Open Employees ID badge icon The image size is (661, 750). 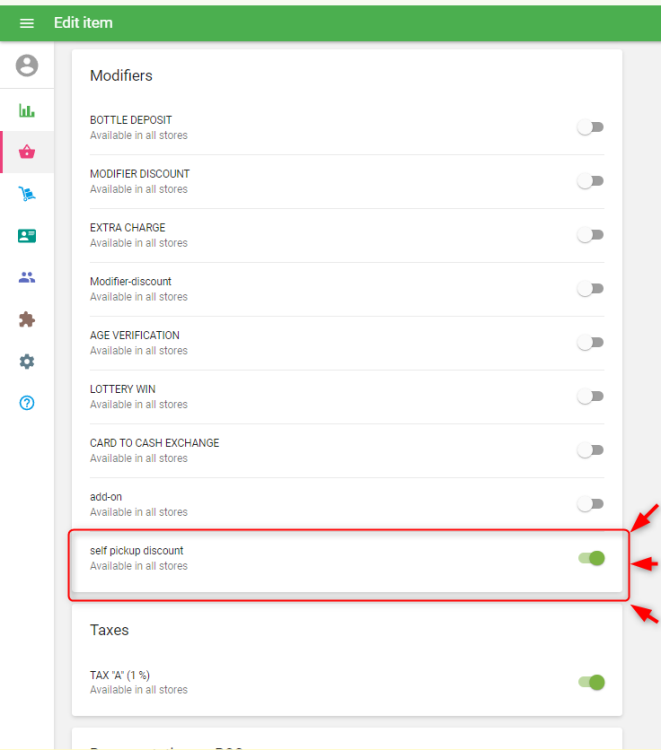(x=27, y=236)
